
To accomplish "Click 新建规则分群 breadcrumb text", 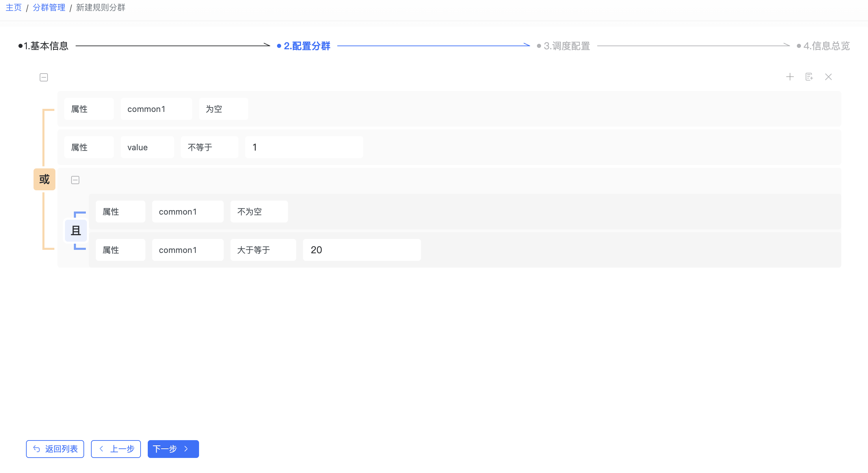I will coord(101,8).
